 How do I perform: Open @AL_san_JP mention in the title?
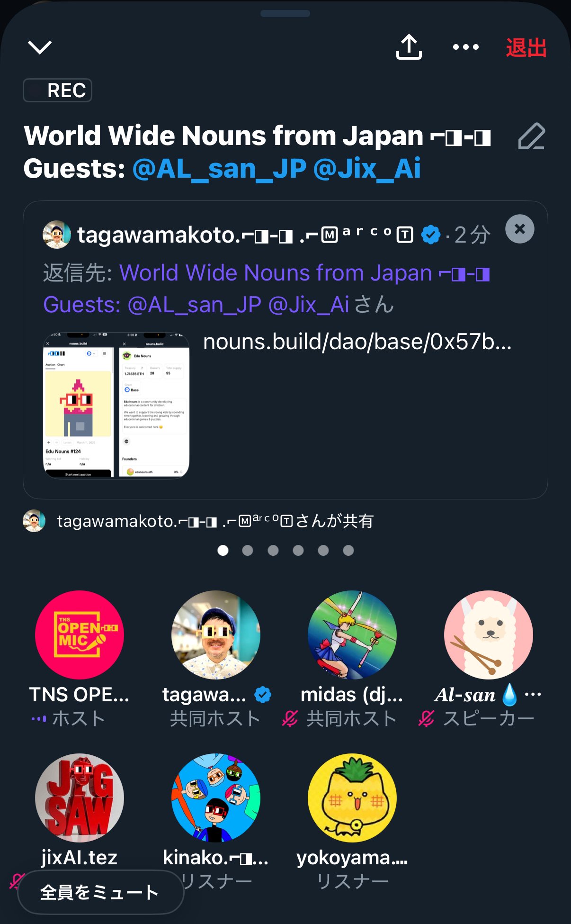[220, 169]
